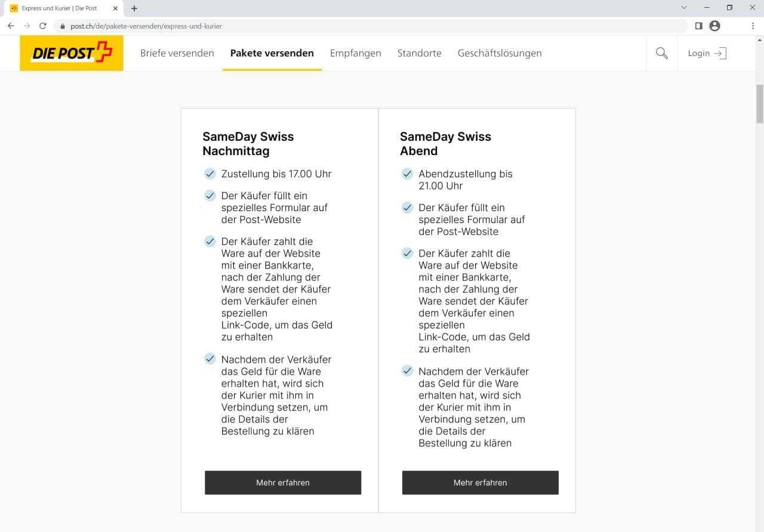Close the browser window

point(752,8)
